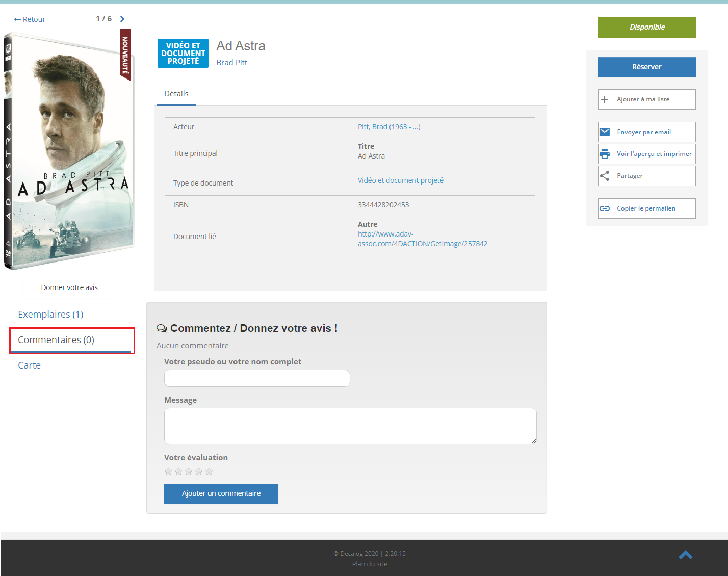Open the Carte tab

30,365
